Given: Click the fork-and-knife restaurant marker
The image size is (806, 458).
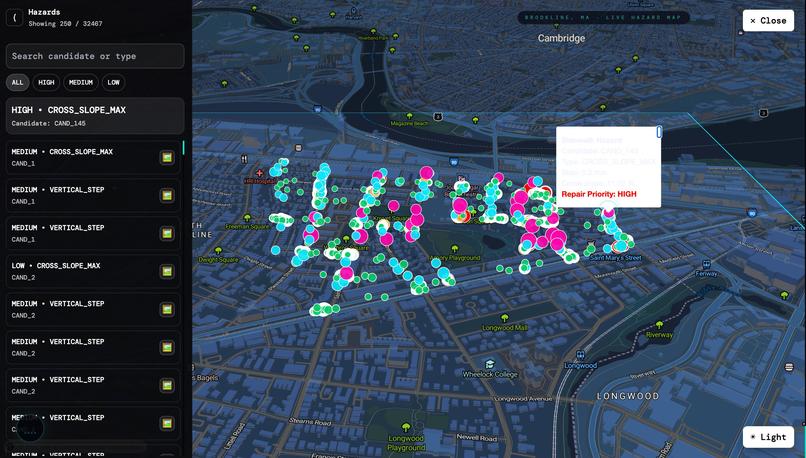Looking at the screenshot, I should coord(244,159).
